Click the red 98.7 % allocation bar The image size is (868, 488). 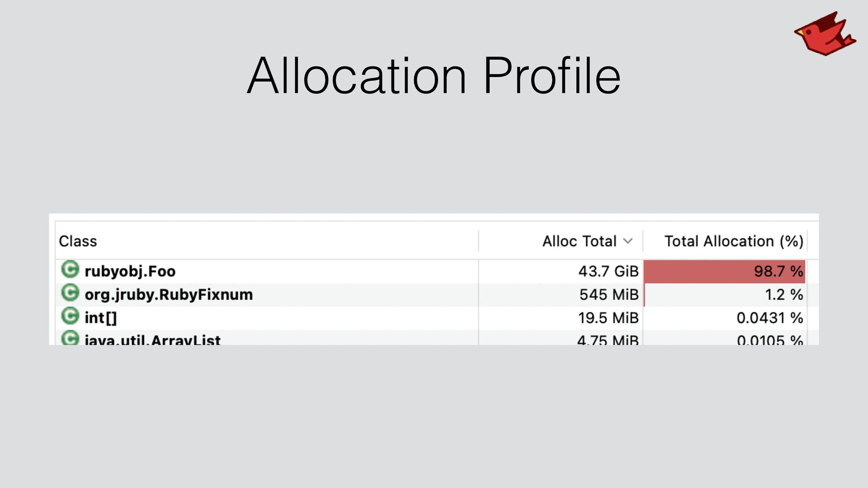pos(724,272)
